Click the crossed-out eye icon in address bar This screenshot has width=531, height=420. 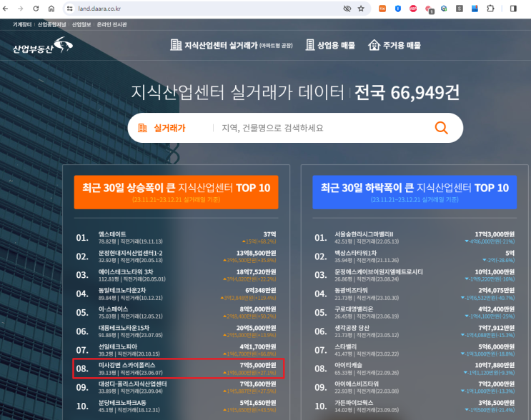coord(347,9)
